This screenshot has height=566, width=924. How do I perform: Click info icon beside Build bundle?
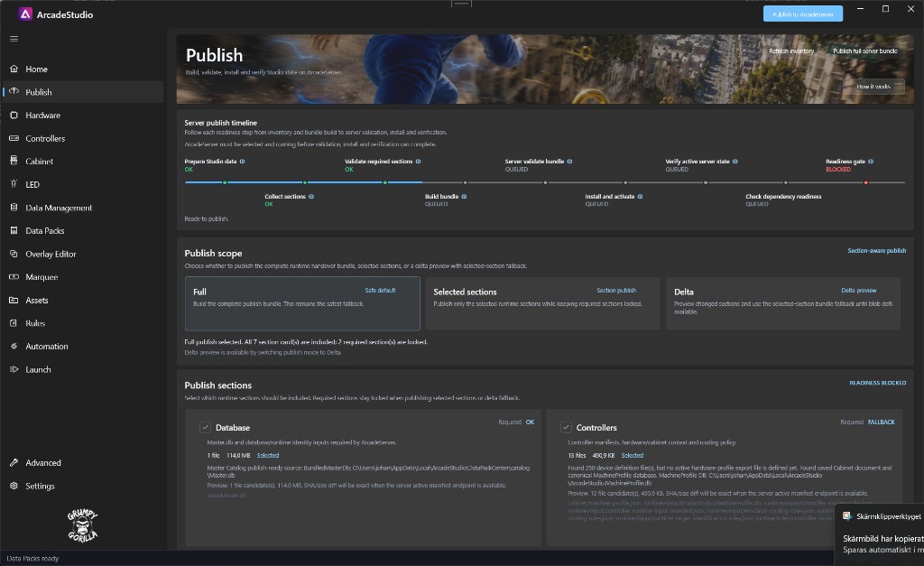point(465,196)
